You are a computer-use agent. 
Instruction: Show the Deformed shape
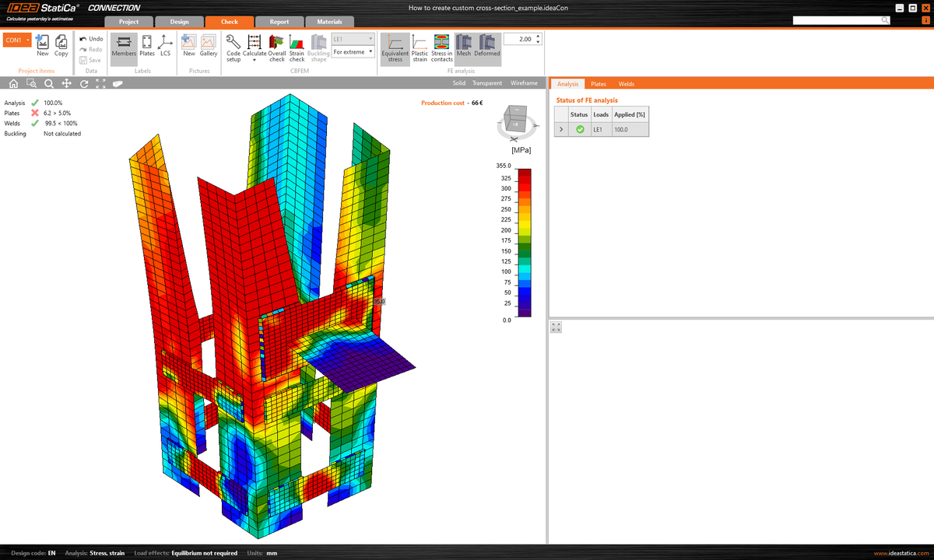tap(486, 47)
